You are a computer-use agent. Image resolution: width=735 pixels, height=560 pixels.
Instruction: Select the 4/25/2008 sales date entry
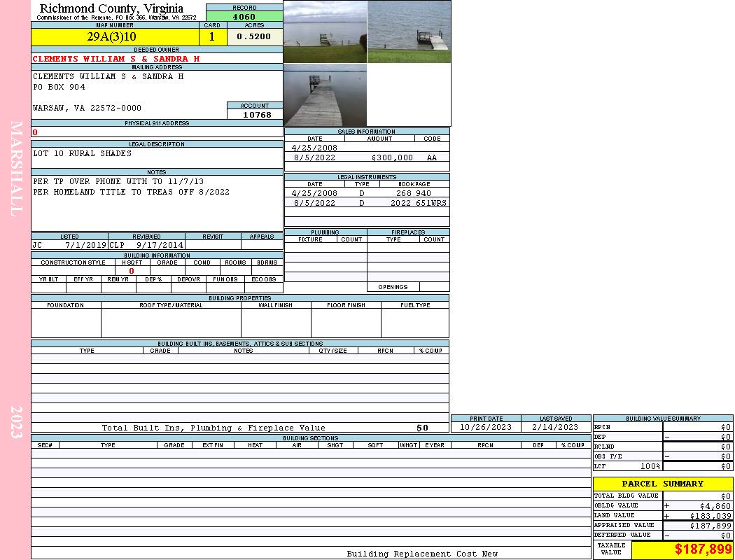click(x=314, y=148)
